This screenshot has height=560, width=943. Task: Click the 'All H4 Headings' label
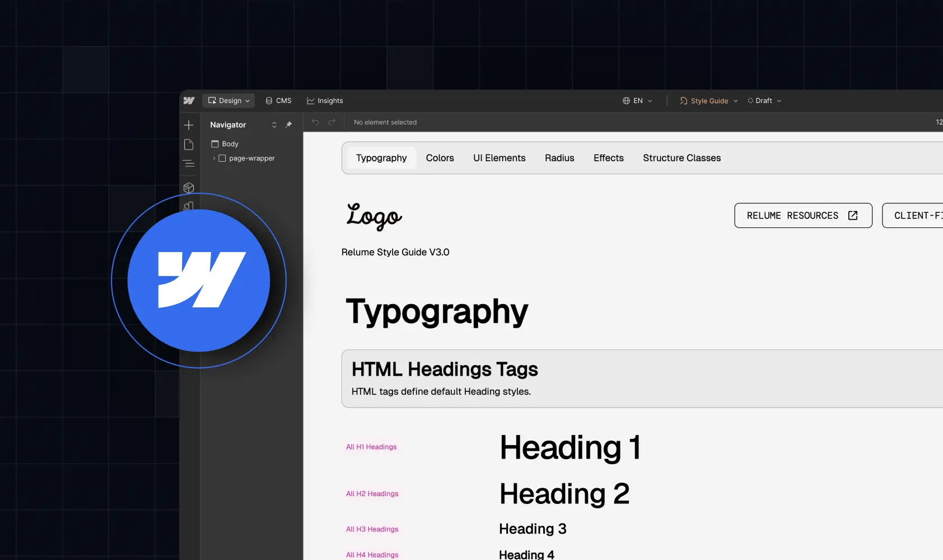click(372, 555)
